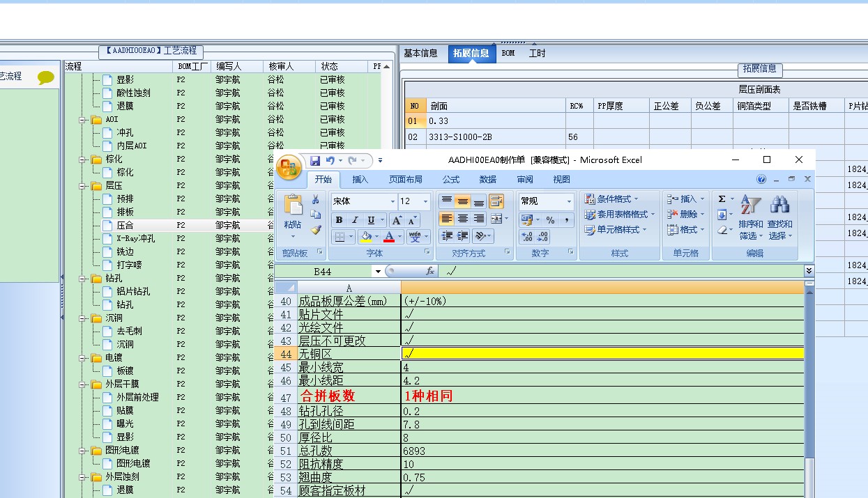
Task: Open the font size dropdown showing 12
Action: (x=425, y=201)
